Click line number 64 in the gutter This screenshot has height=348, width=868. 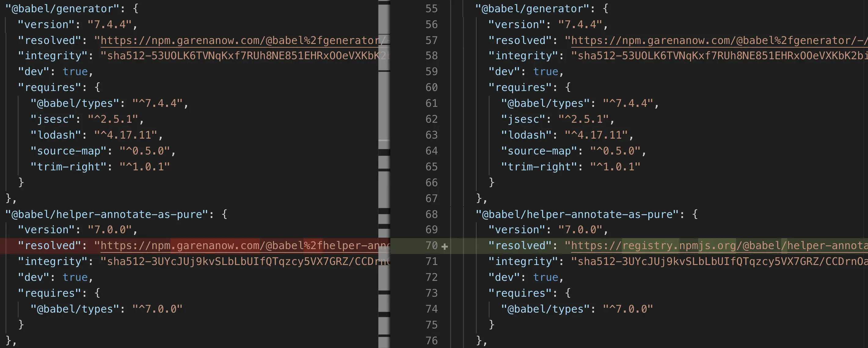pyautogui.click(x=431, y=150)
